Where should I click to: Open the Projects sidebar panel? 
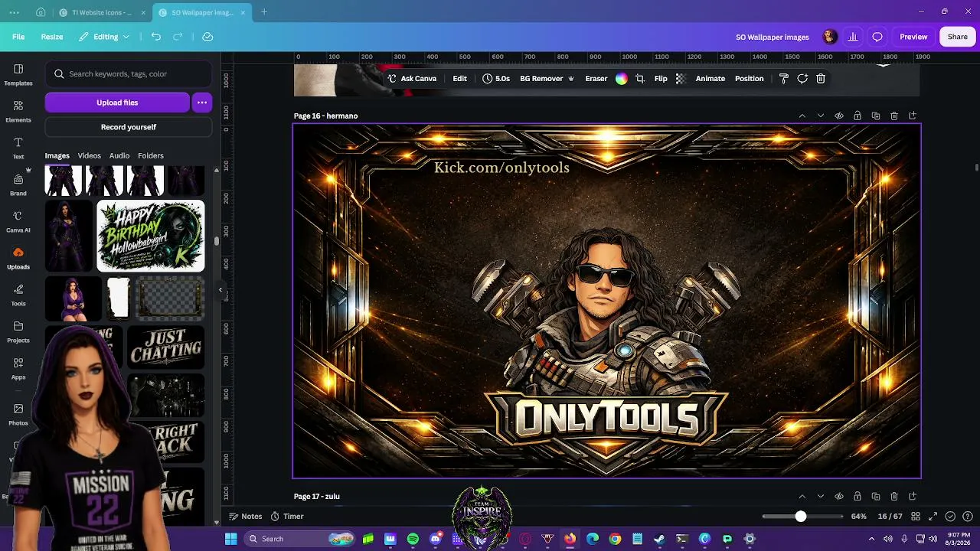click(x=18, y=331)
